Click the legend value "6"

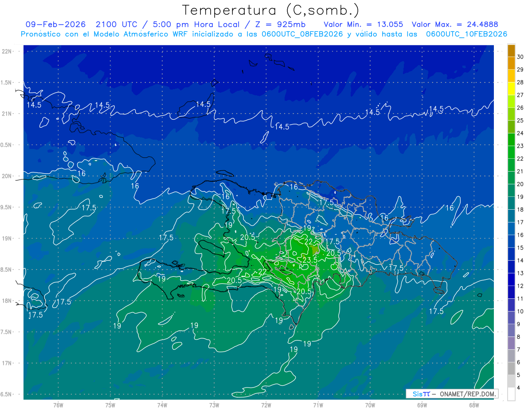(519, 363)
